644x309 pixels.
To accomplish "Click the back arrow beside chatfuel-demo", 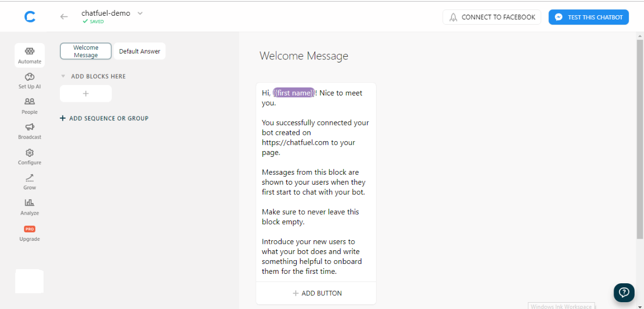I will click(x=64, y=17).
